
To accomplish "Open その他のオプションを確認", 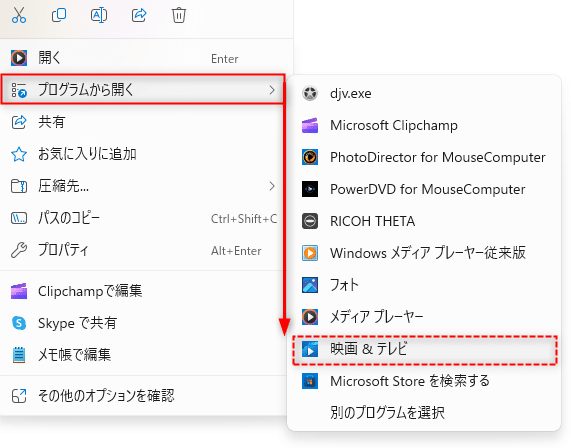I will 143,396.
